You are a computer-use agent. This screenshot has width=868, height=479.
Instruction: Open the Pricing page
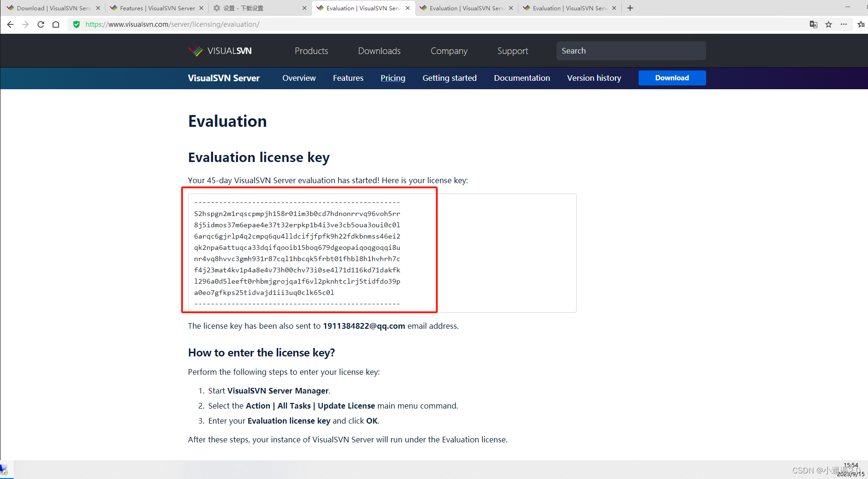(393, 78)
